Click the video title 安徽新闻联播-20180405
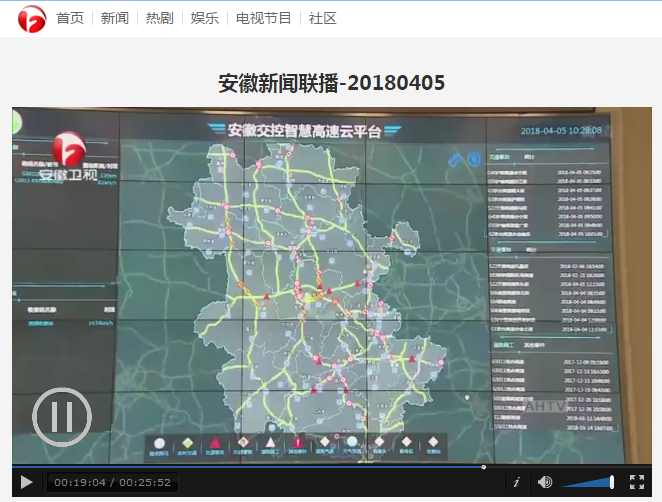The width and height of the screenshot is (662, 502). coord(331,82)
